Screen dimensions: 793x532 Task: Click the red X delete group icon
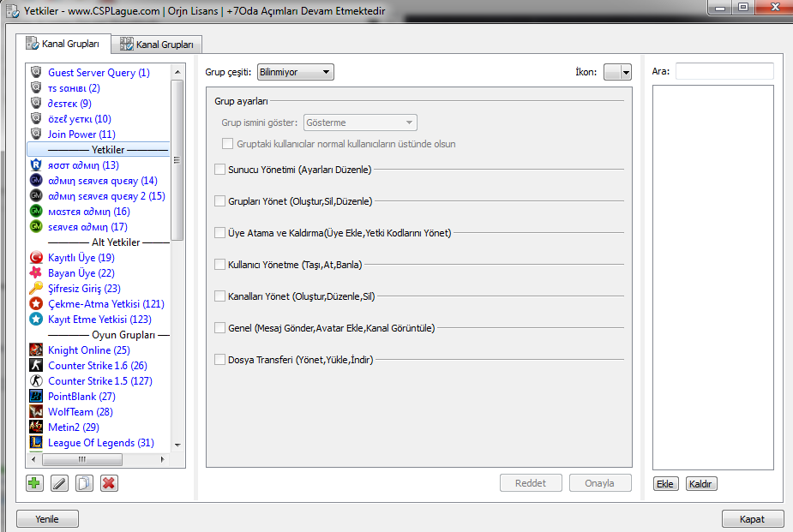click(x=109, y=483)
